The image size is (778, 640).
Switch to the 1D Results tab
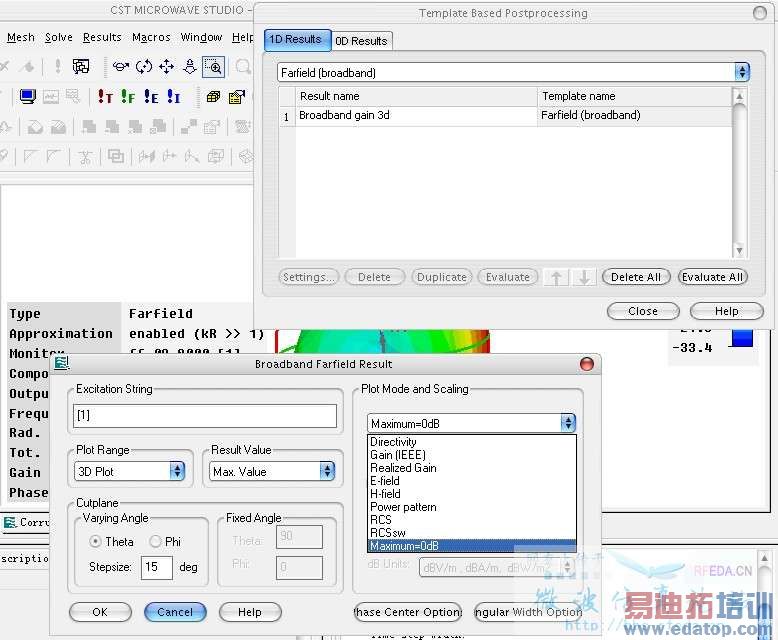[x=297, y=40]
